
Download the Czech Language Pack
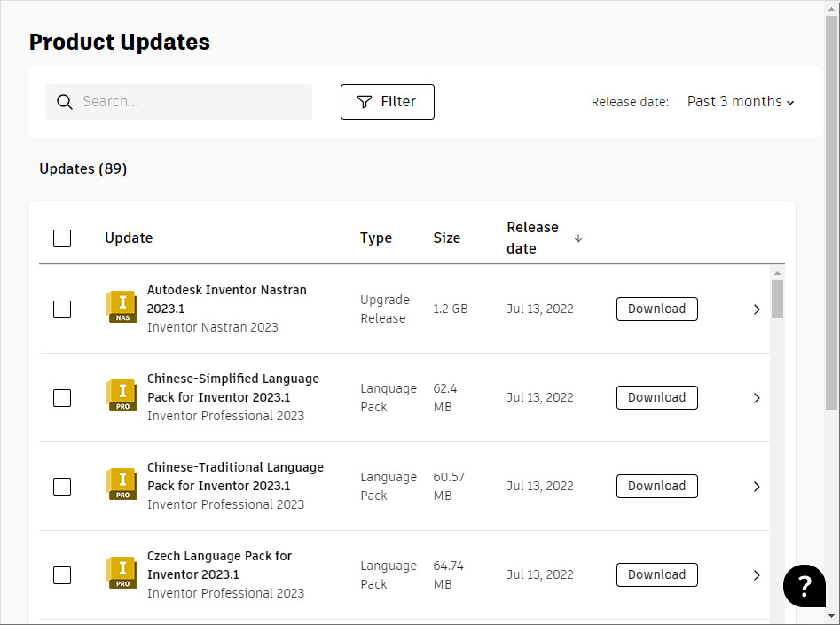656,574
